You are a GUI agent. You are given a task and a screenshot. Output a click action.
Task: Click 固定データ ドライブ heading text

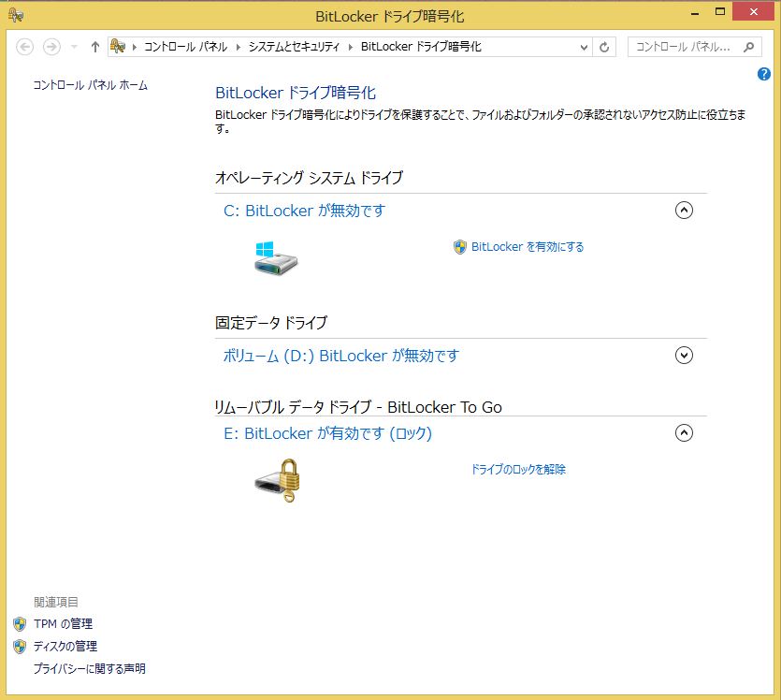(x=271, y=323)
